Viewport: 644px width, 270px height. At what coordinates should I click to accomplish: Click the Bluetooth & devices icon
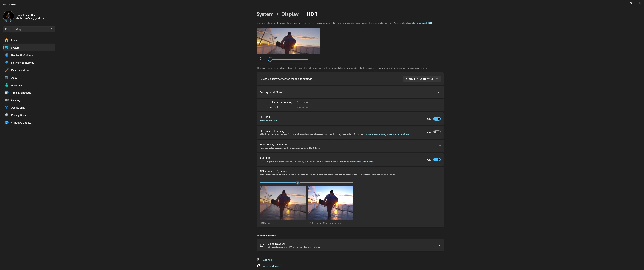coord(7,55)
